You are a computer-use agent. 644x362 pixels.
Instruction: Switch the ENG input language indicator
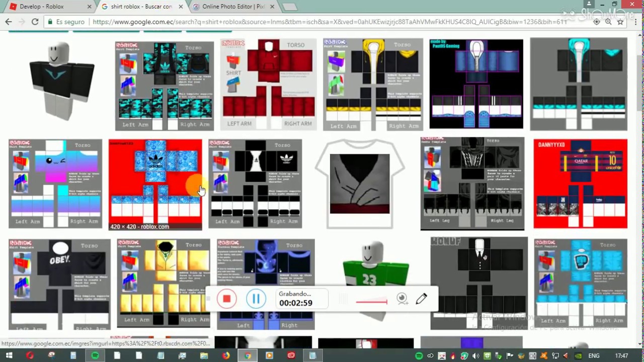[594, 356]
